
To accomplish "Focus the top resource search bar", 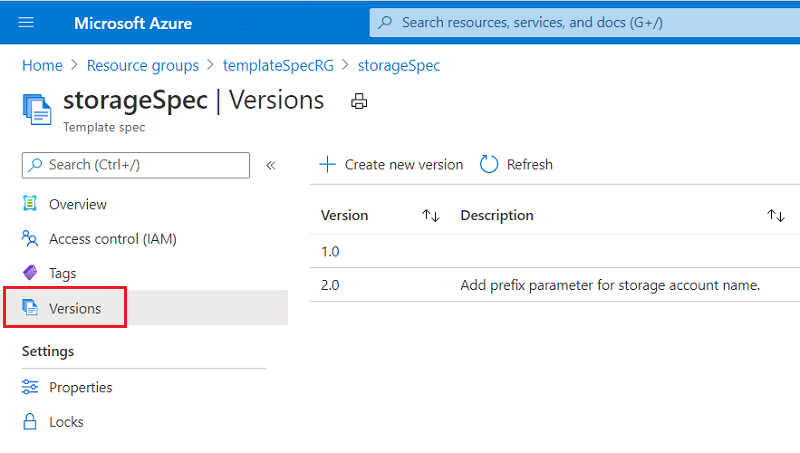I will 580,22.
